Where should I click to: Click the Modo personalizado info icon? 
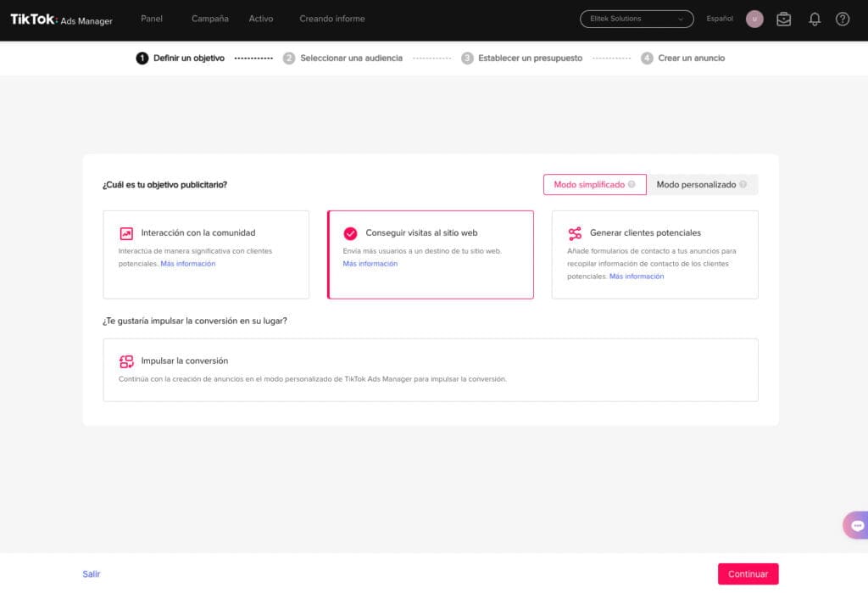tap(743, 185)
